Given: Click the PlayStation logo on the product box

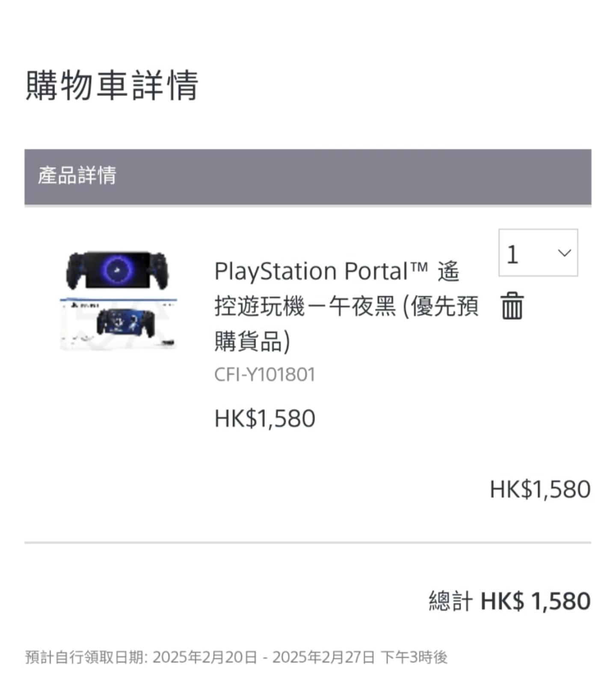Looking at the screenshot, I should [x=75, y=306].
